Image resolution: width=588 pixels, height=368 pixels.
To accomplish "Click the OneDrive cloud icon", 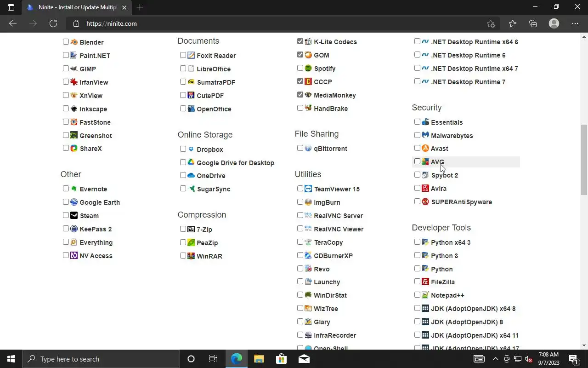I will [x=191, y=175].
